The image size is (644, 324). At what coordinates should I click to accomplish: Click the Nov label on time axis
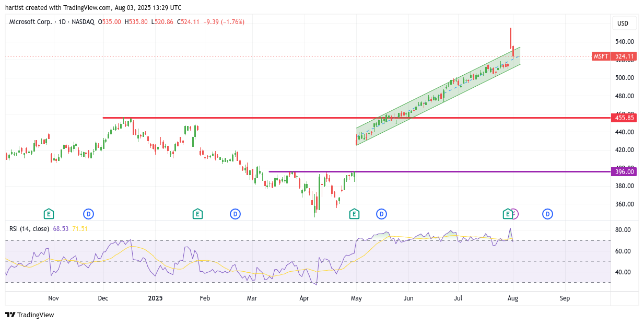53,298
